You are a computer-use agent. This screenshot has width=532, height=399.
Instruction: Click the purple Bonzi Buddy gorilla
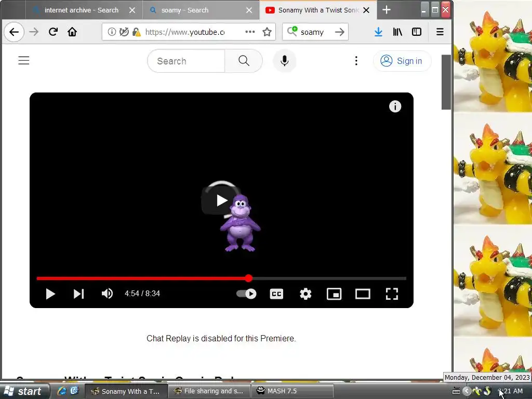pyautogui.click(x=240, y=223)
